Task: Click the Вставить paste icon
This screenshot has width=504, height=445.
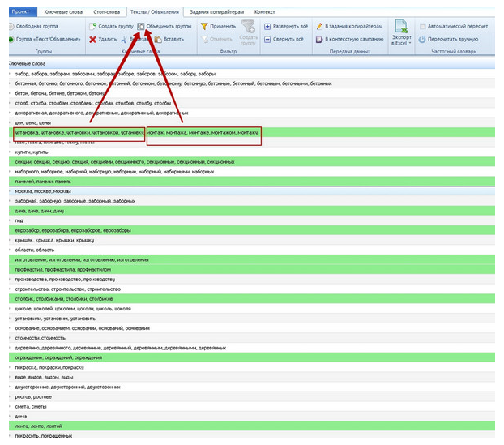Action: [157, 39]
